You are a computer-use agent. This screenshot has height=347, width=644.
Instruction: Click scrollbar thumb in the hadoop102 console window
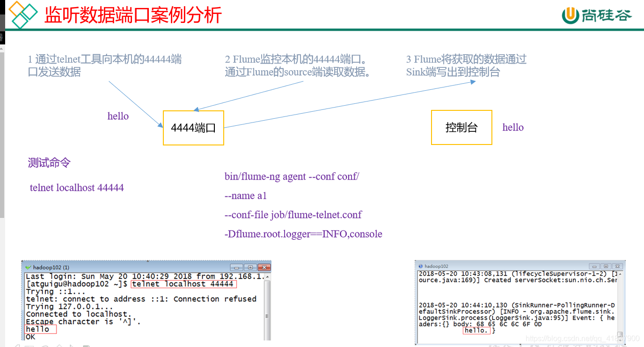[x=620, y=335]
